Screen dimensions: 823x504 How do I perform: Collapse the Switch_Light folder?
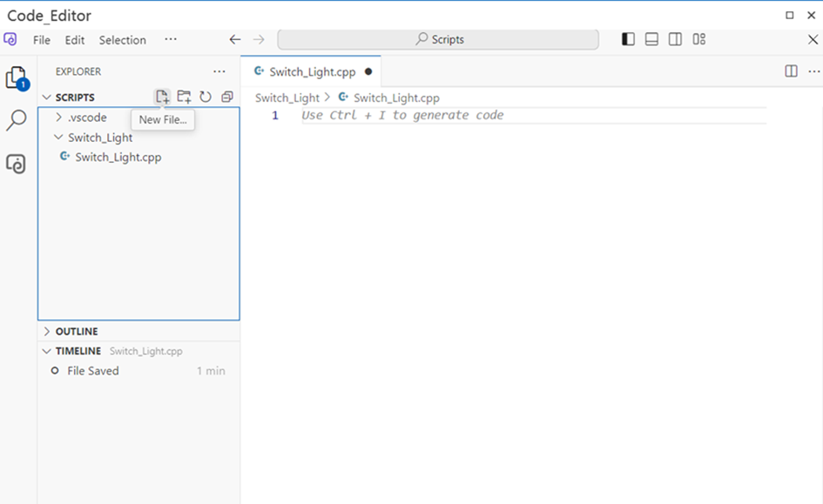[x=100, y=138]
